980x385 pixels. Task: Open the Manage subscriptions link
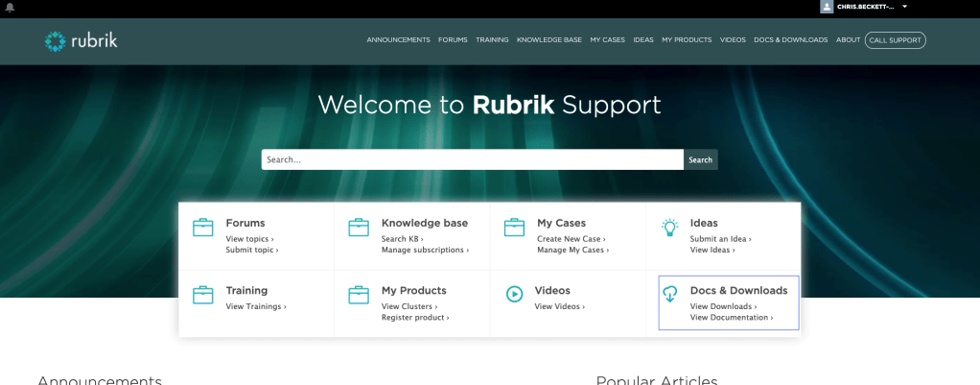pyautogui.click(x=425, y=251)
